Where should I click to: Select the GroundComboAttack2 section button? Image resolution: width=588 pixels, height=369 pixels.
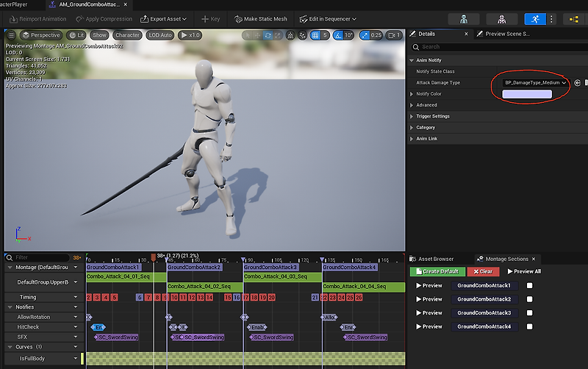[484, 299]
